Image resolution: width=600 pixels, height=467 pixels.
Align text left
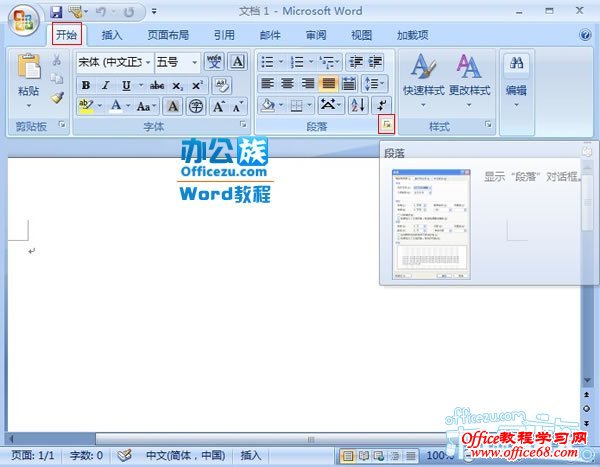pyautogui.click(x=267, y=83)
